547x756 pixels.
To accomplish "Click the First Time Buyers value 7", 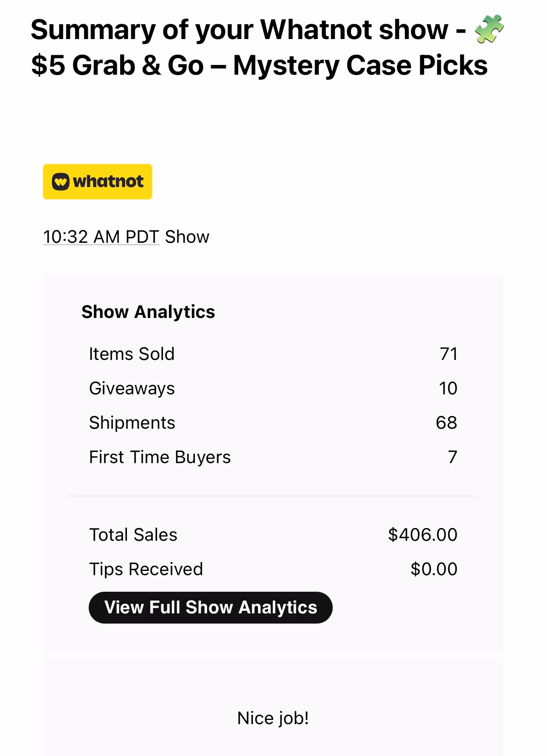I will point(453,457).
